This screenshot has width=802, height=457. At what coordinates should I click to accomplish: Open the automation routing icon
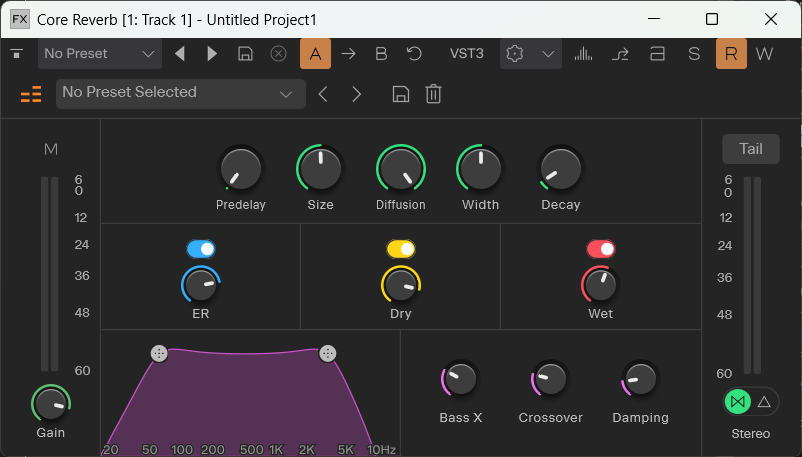tap(620, 53)
